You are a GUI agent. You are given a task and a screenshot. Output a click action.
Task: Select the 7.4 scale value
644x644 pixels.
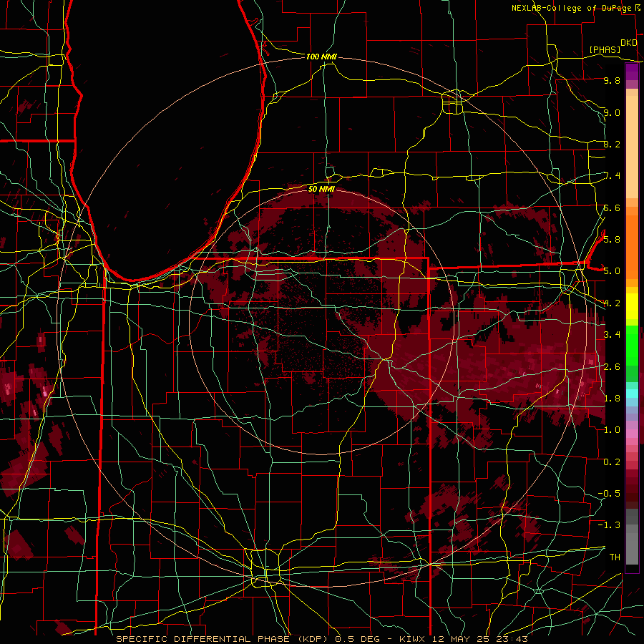[x=612, y=176]
